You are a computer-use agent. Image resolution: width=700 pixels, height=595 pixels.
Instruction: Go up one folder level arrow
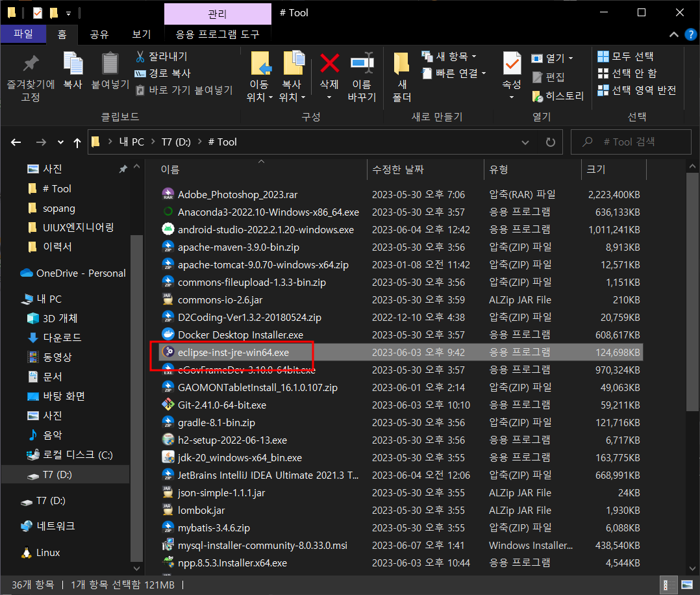pyautogui.click(x=77, y=142)
